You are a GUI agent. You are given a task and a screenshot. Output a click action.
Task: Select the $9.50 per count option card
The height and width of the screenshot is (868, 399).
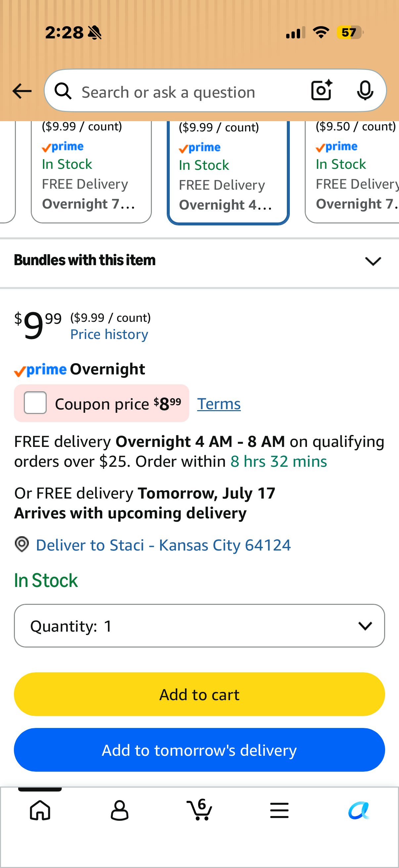pyautogui.click(x=352, y=171)
